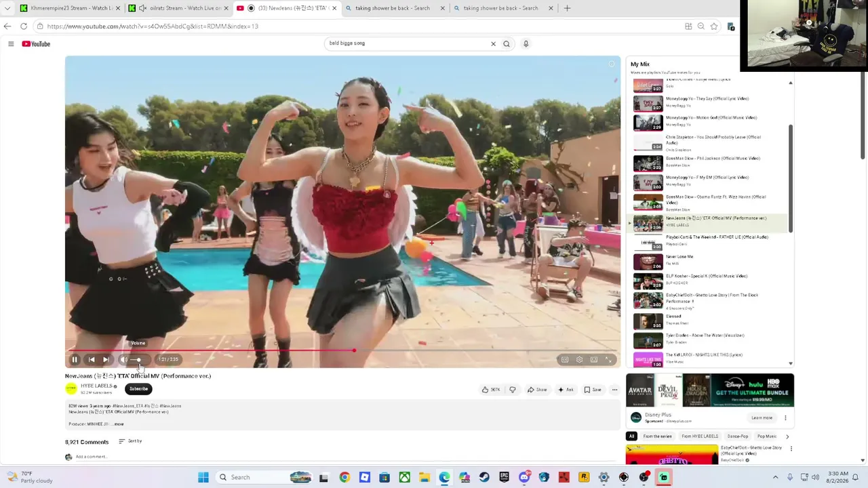Viewport: 868px width, 488px height.
Task: Pause the video with the pause button
Action: [75, 360]
